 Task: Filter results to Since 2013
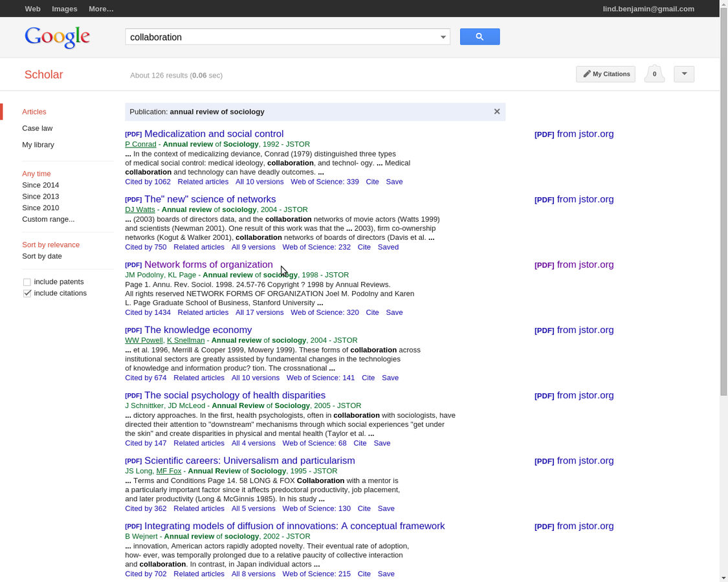40,197
